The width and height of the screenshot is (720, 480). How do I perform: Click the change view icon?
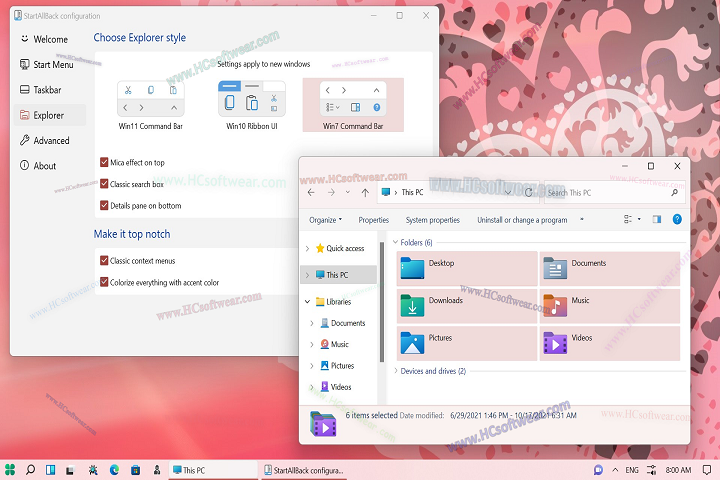(628, 219)
